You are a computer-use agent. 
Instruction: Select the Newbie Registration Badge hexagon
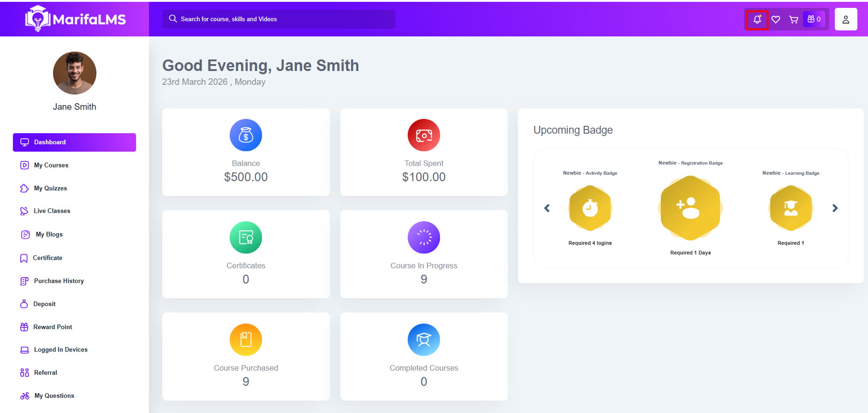690,208
